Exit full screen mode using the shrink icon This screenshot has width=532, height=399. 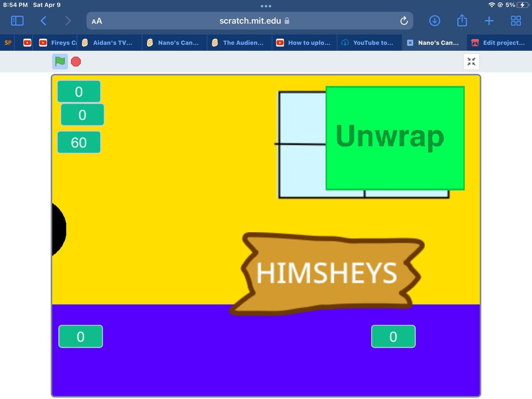tap(471, 62)
